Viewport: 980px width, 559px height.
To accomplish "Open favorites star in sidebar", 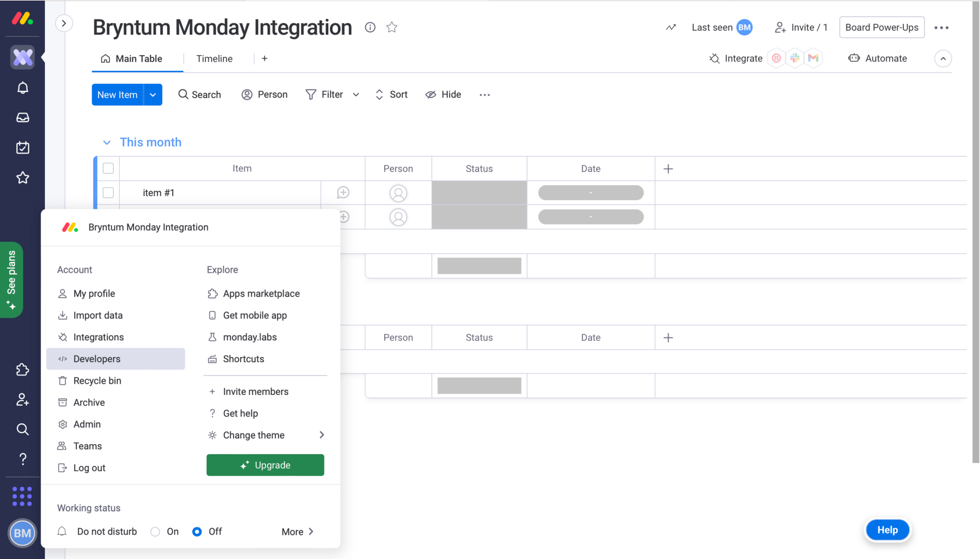I will coord(22,178).
